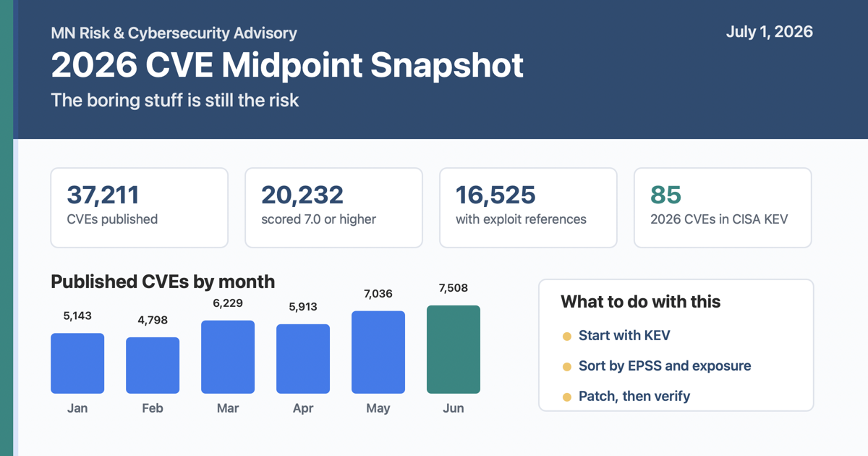Click the April bar showing 5,913
Image resolution: width=868 pixels, height=456 pixels.
(x=303, y=359)
